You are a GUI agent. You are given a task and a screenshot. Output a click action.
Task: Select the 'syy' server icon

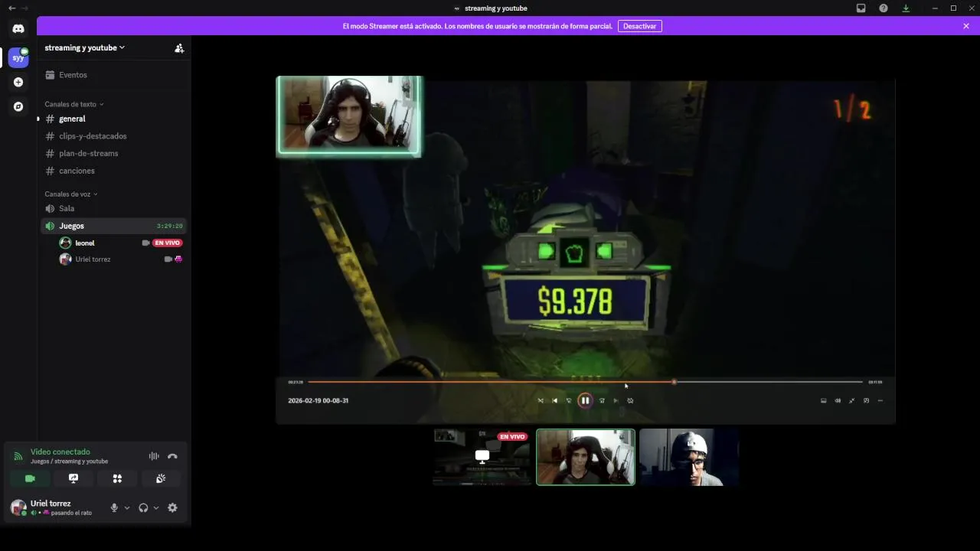pyautogui.click(x=18, y=57)
